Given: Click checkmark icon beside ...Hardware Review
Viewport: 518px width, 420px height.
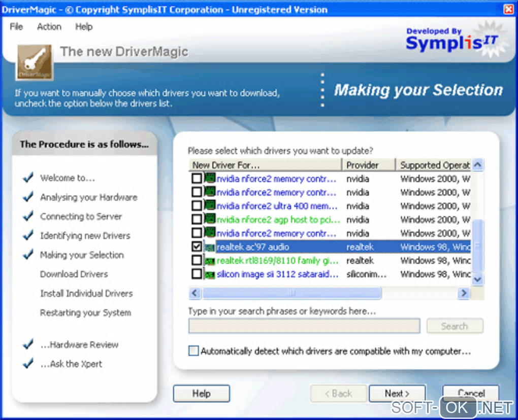Looking at the screenshot, I should 28,344.
